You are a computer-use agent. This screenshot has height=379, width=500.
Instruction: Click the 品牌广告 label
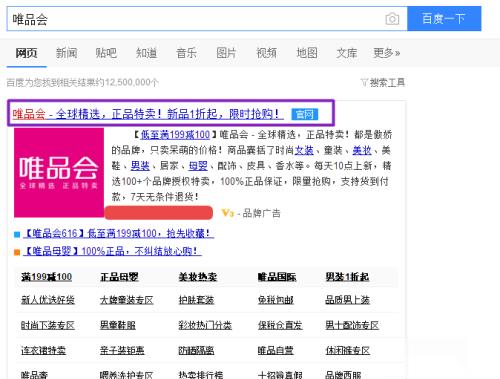pyautogui.click(x=262, y=213)
